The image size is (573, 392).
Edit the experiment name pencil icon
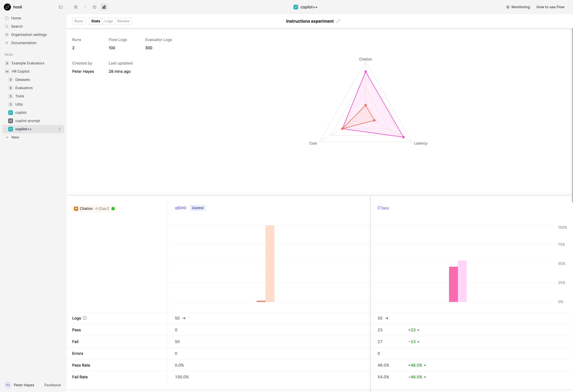click(338, 21)
